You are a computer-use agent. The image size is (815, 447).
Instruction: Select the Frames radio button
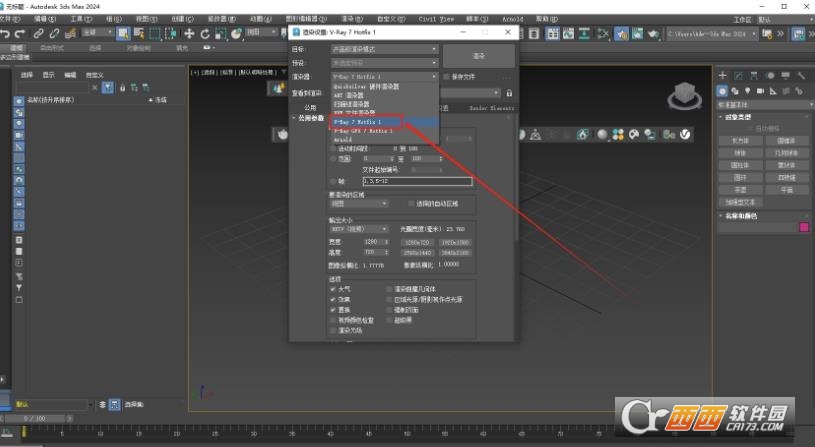pyautogui.click(x=333, y=181)
